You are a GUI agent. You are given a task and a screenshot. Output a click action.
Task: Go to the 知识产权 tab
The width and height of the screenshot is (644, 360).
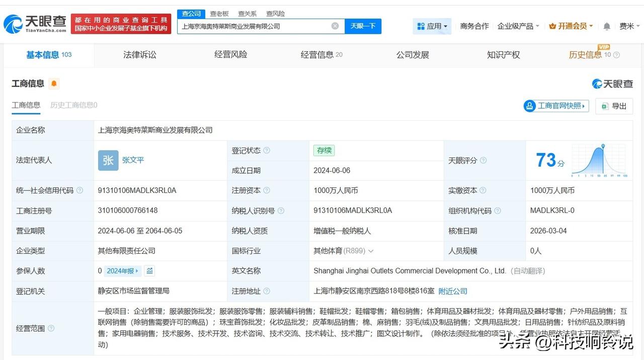click(x=503, y=55)
